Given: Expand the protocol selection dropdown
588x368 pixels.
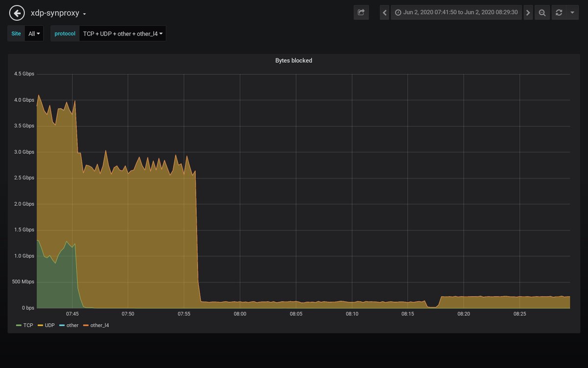Looking at the screenshot, I should tap(122, 33).
